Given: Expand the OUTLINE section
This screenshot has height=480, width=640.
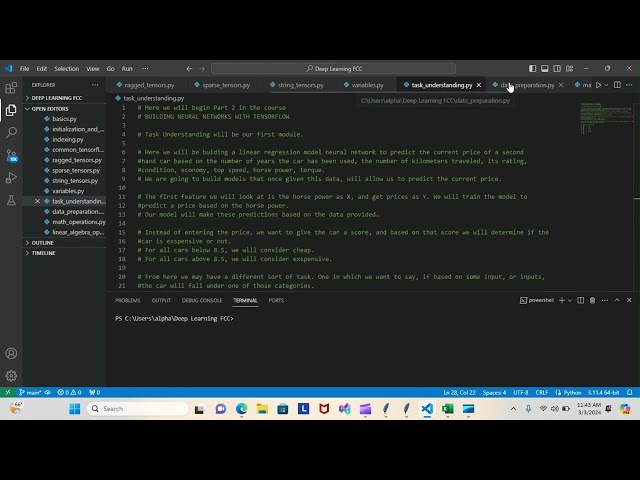Looking at the screenshot, I should point(42,243).
